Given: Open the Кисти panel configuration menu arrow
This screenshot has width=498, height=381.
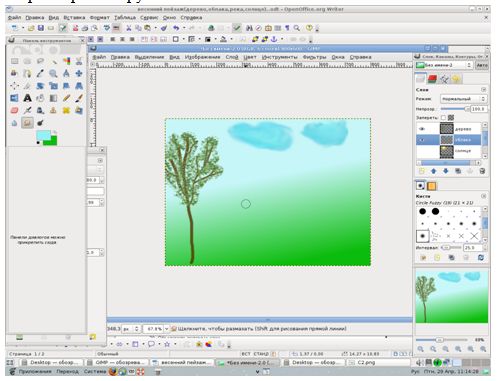Looking at the screenshot, I should (x=484, y=196).
